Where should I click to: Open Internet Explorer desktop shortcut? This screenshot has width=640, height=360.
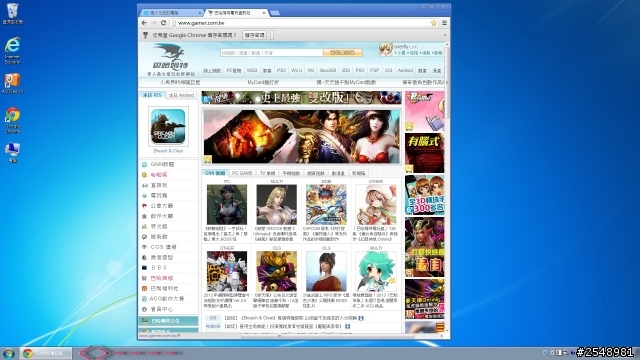pos(12,50)
